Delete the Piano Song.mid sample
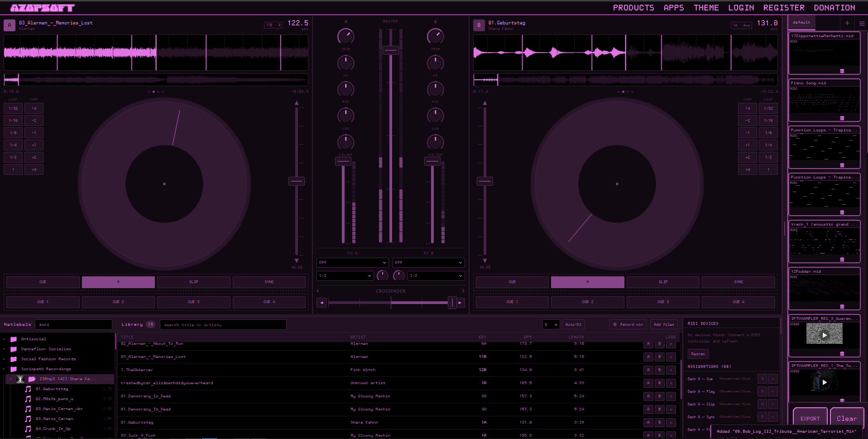868x439 pixels. tap(842, 118)
